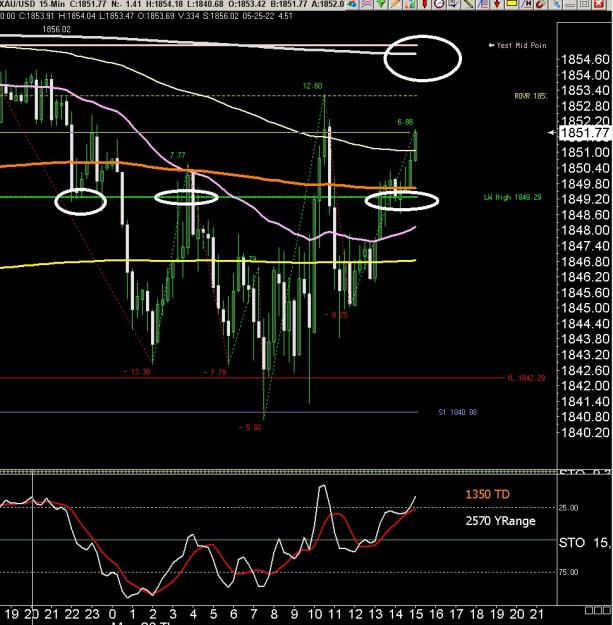Viewport: 613px width, 625px height.
Task: Click the blue down-arrow toolbar icon
Action: point(453,4)
